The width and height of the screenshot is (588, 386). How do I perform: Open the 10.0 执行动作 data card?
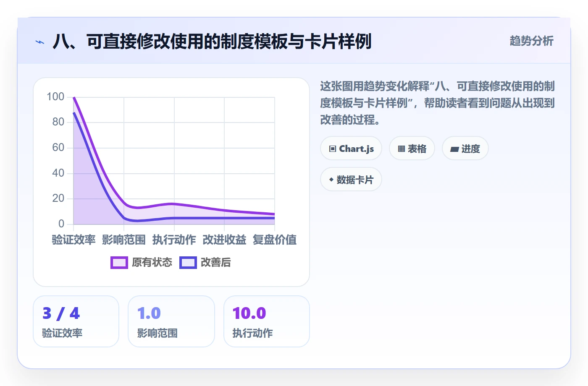point(267,321)
